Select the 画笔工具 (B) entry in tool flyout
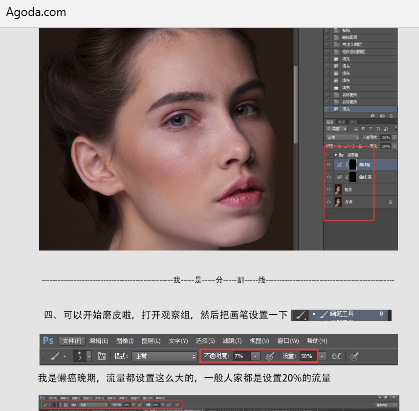The width and height of the screenshot is (419, 411). [349, 314]
